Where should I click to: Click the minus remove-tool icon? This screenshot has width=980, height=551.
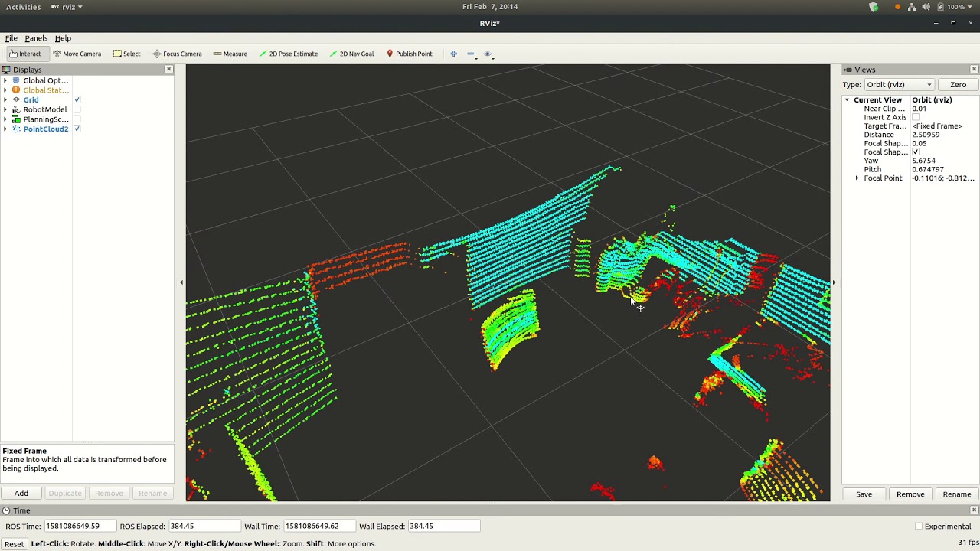point(470,54)
